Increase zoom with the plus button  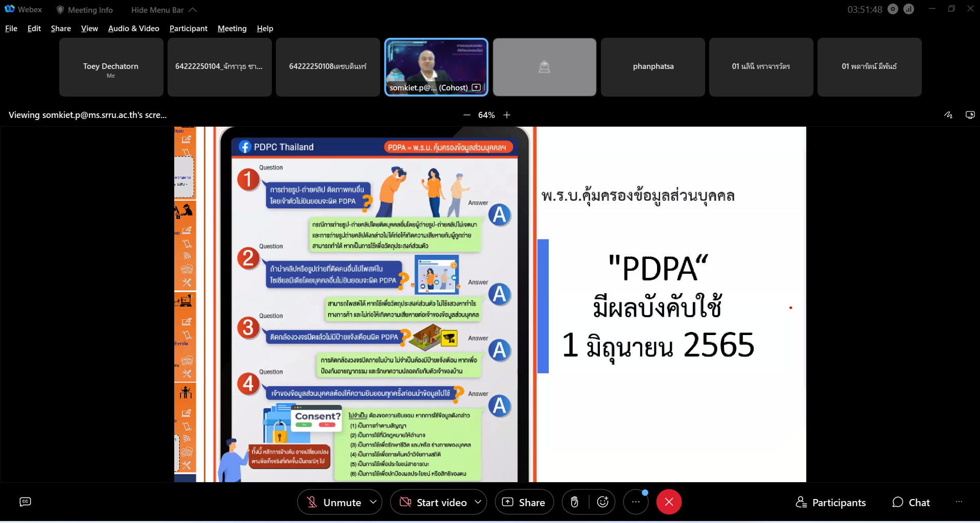click(507, 115)
